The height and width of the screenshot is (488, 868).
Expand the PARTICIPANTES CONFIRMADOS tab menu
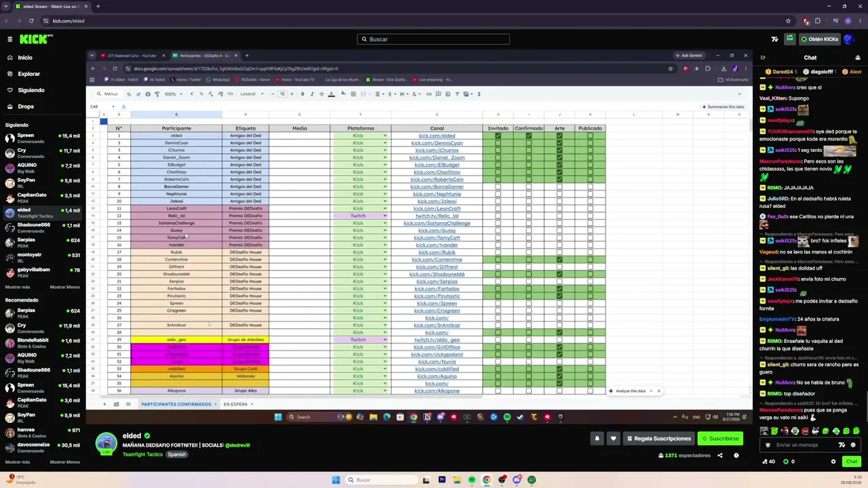coord(216,405)
